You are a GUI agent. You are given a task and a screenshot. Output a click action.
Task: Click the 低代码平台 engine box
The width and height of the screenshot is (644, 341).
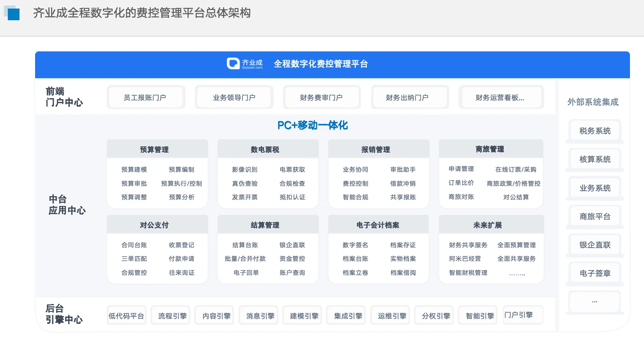click(126, 316)
